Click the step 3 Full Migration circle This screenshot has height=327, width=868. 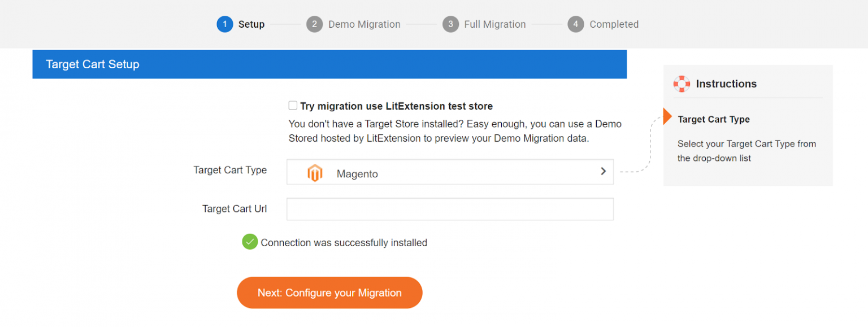click(x=450, y=24)
